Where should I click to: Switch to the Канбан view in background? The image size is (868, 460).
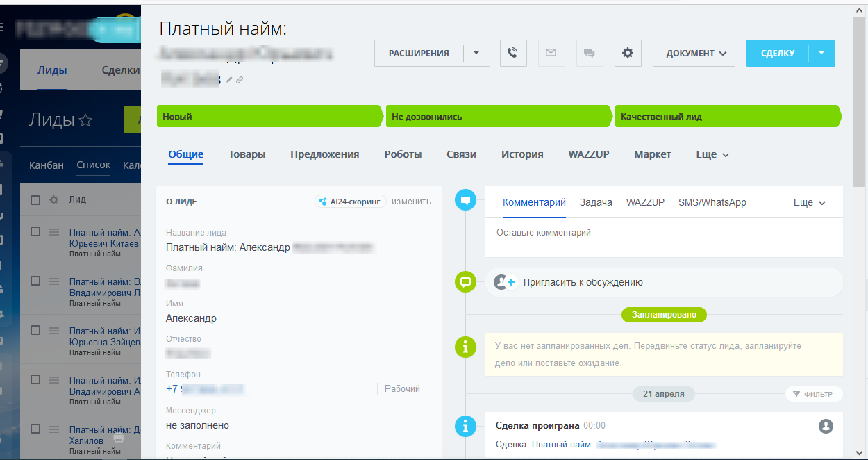(47, 165)
